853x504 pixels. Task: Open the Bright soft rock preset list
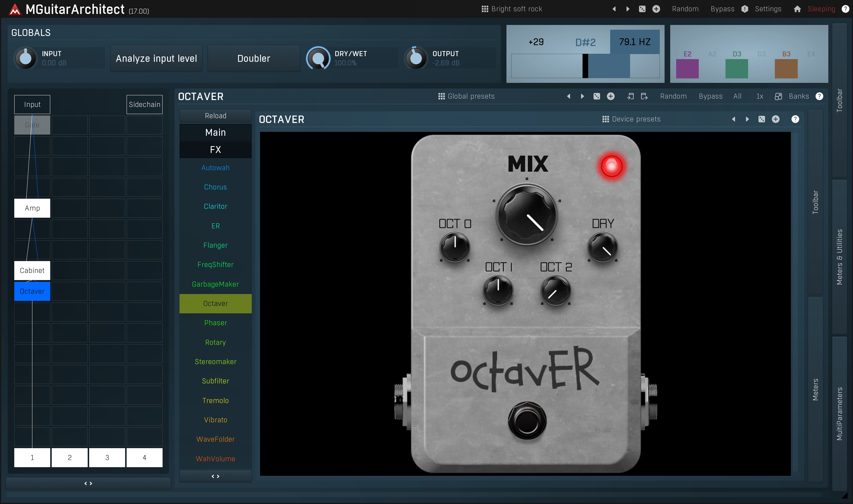point(512,9)
